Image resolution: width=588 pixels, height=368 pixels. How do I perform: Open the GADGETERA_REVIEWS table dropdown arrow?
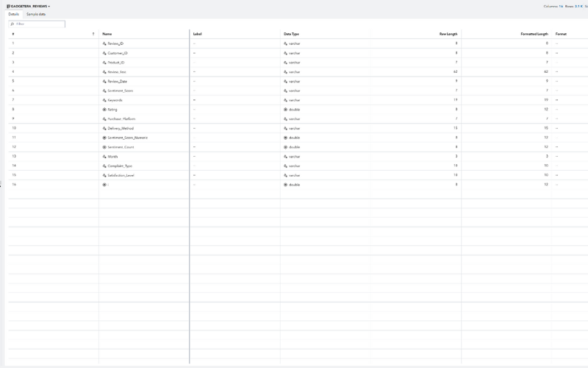(x=49, y=7)
